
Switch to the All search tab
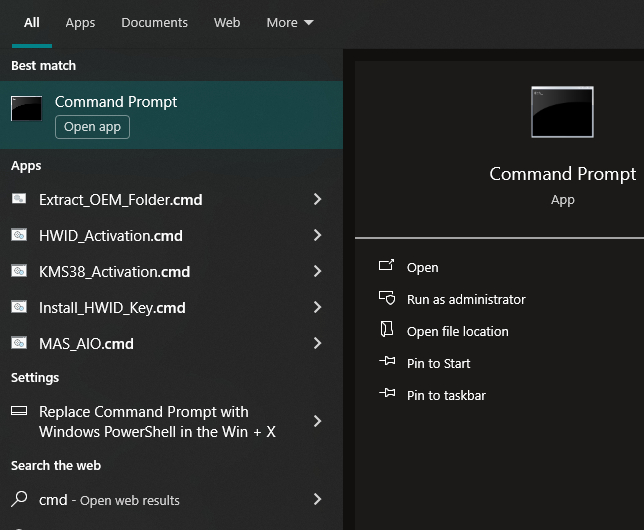[x=32, y=23]
